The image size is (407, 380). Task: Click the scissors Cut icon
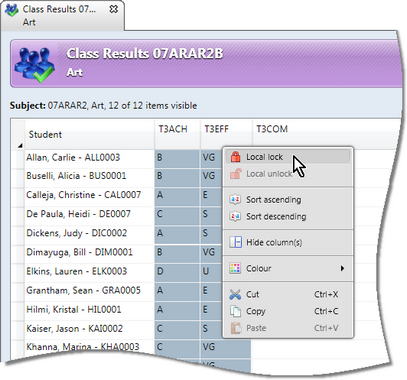pos(235,294)
